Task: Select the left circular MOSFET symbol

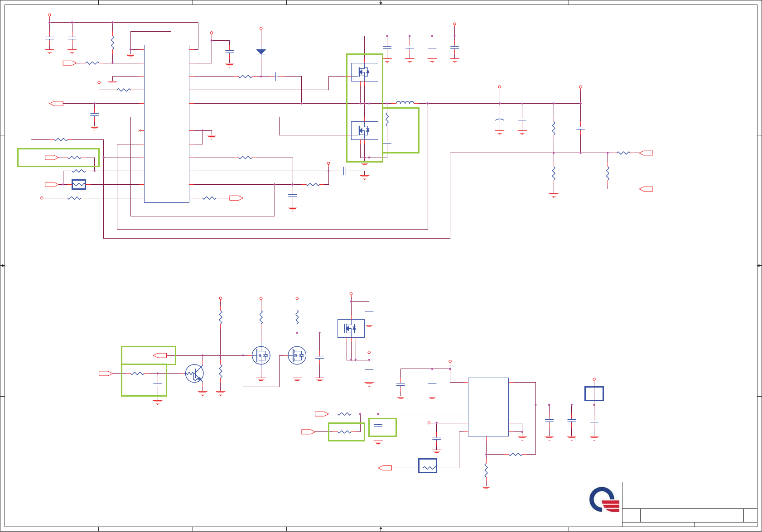Action: point(261,355)
